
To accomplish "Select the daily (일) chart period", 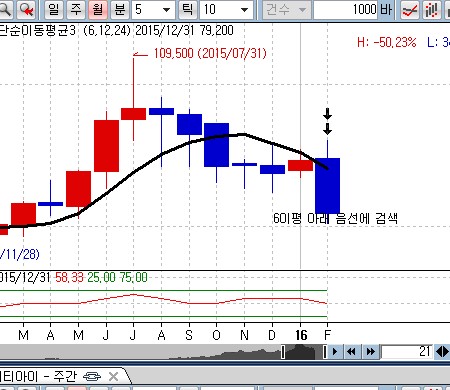I will [54, 10].
